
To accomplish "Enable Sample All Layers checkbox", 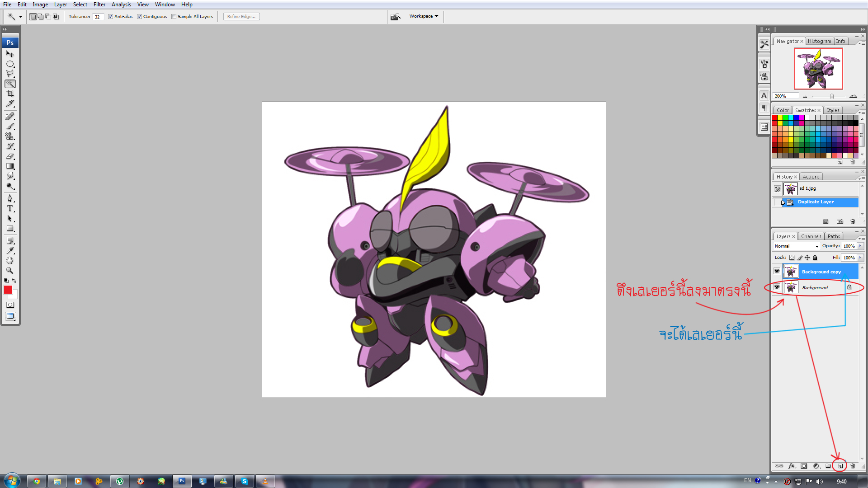I will coord(174,17).
